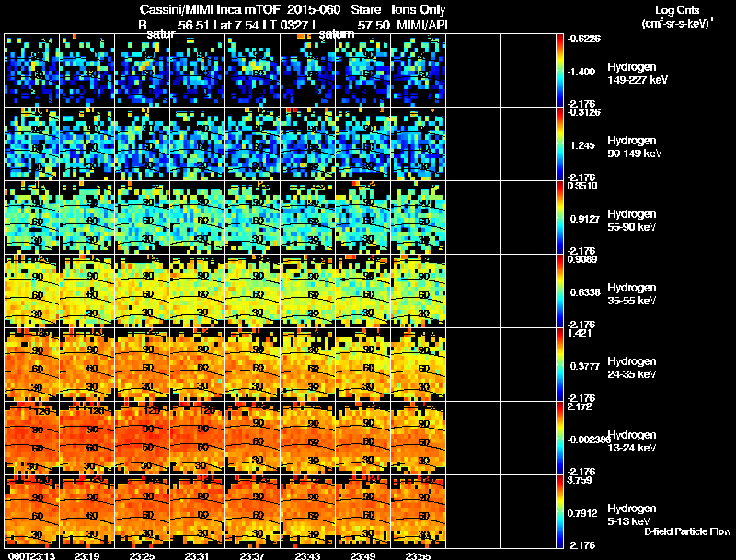Click the 3.759 color scale value
736x560 pixels.
580,480
